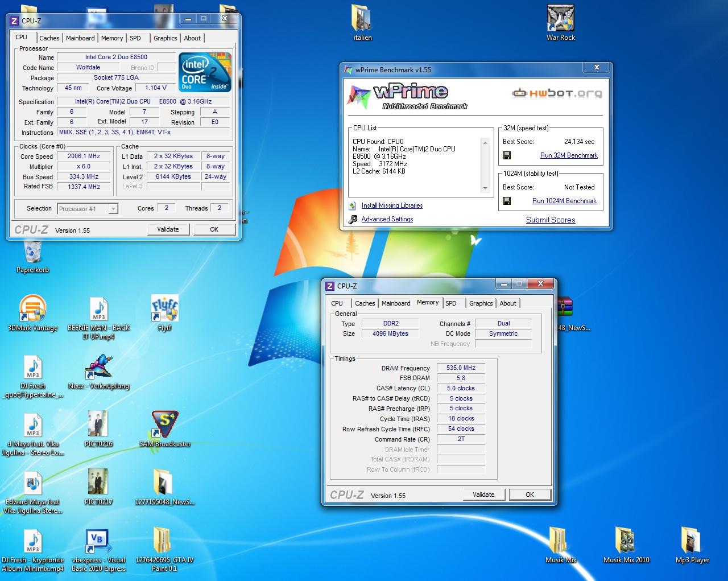
Task: Close the wPrime Benchmark window
Action: [x=597, y=68]
